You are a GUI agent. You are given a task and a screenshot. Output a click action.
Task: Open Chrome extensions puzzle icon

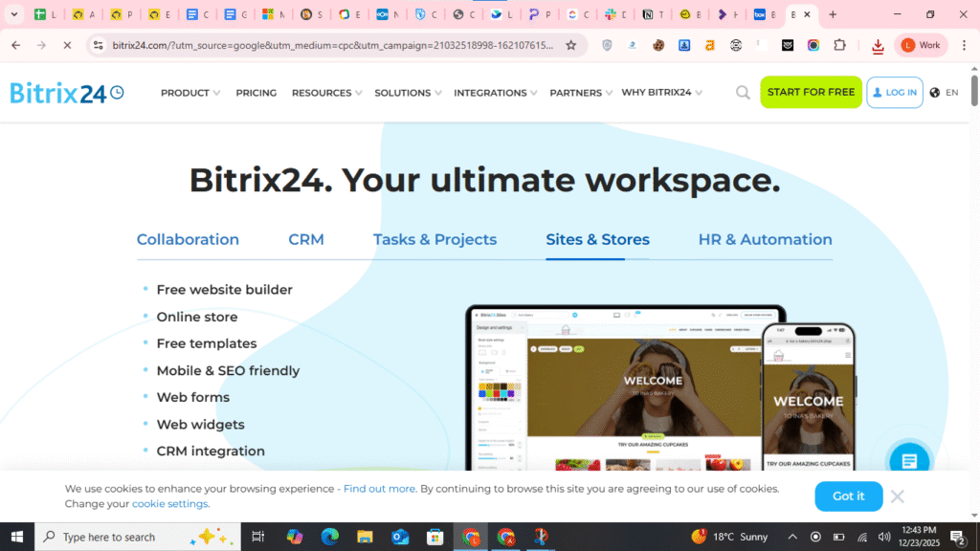[839, 45]
